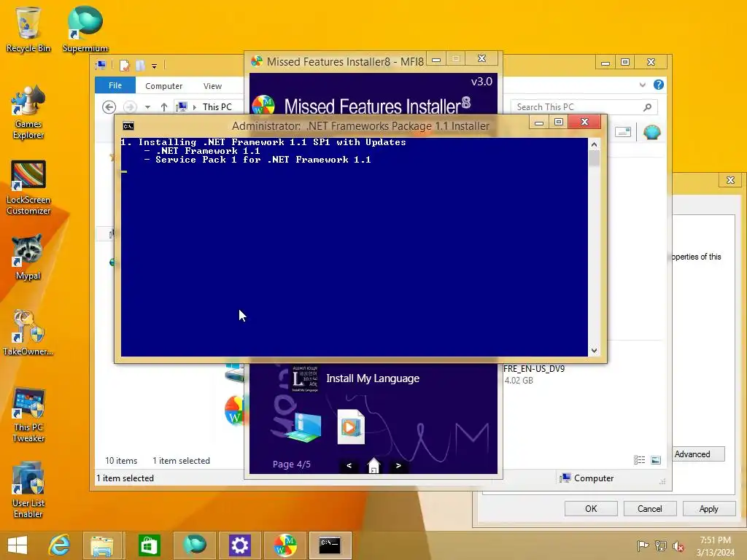Click the muted volume tray icon
This screenshot has width=747, height=560.
pos(678,546)
